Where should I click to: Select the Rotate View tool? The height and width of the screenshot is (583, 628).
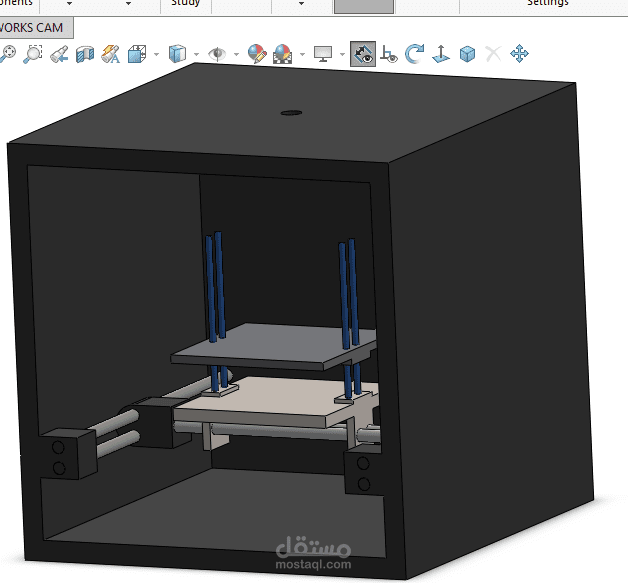tap(415, 54)
